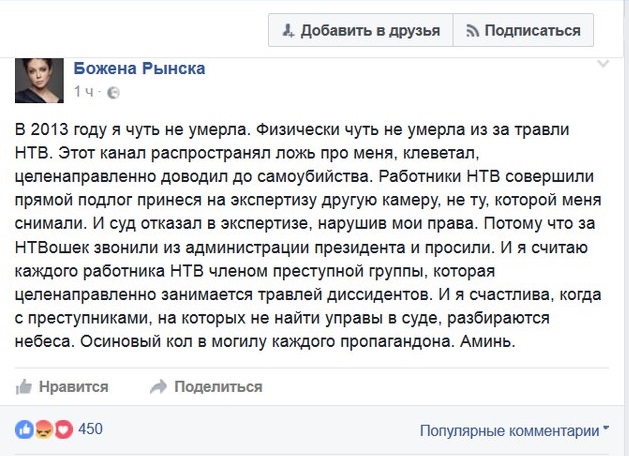Click the Подписаться button
629x456 pixels.
pyautogui.click(x=523, y=30)
